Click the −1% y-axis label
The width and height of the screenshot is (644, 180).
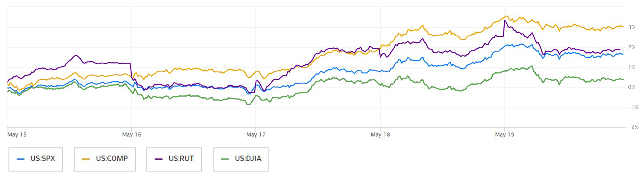pos(633,107)
